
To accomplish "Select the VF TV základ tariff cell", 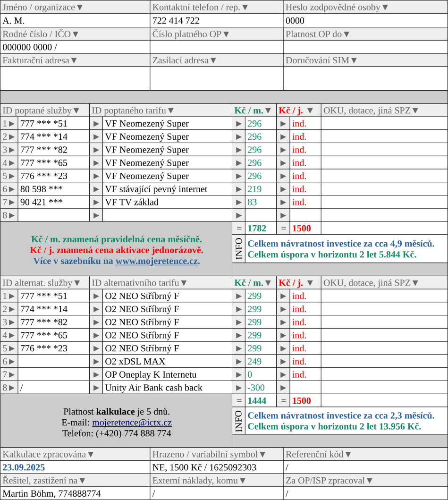I will click(168, 202).
